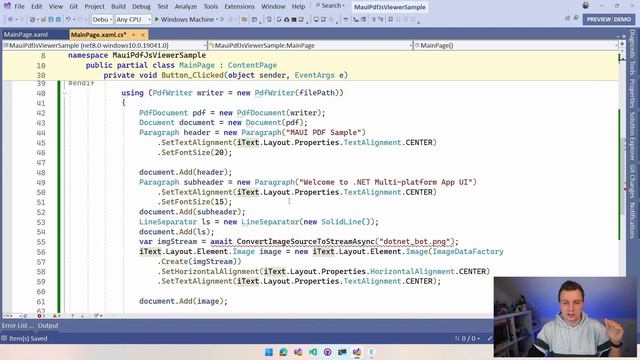Viewport: 640px width, 360px height.
Task: Open the Diagnostic Tools side tab
Action: (x=632, y=52)
